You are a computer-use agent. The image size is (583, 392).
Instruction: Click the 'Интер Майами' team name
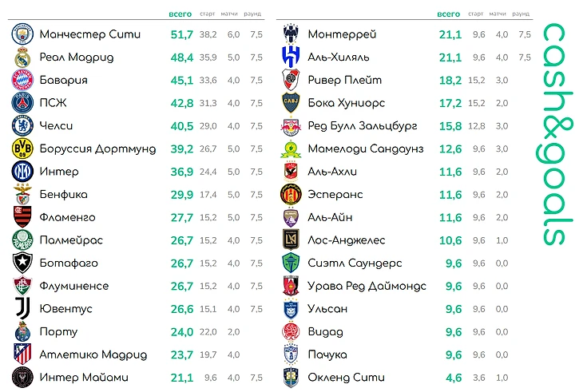(x=84, y=378)
